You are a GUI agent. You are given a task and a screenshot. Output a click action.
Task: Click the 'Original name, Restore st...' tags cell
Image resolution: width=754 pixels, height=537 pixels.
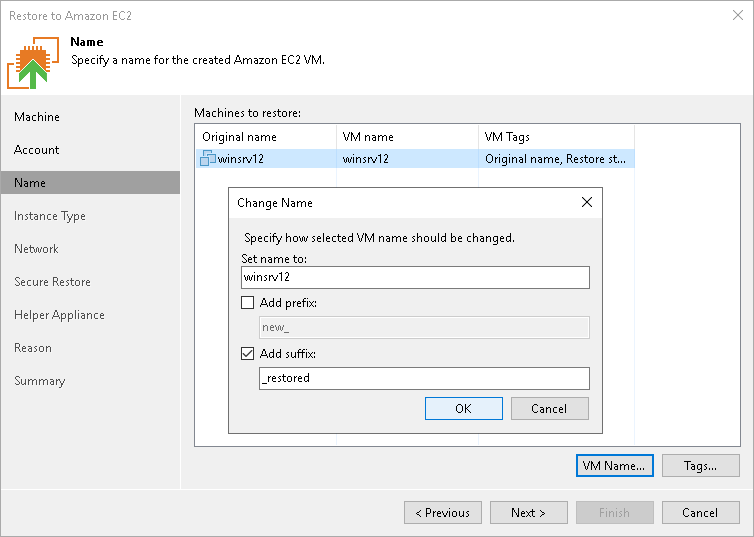tap(556, 159)
